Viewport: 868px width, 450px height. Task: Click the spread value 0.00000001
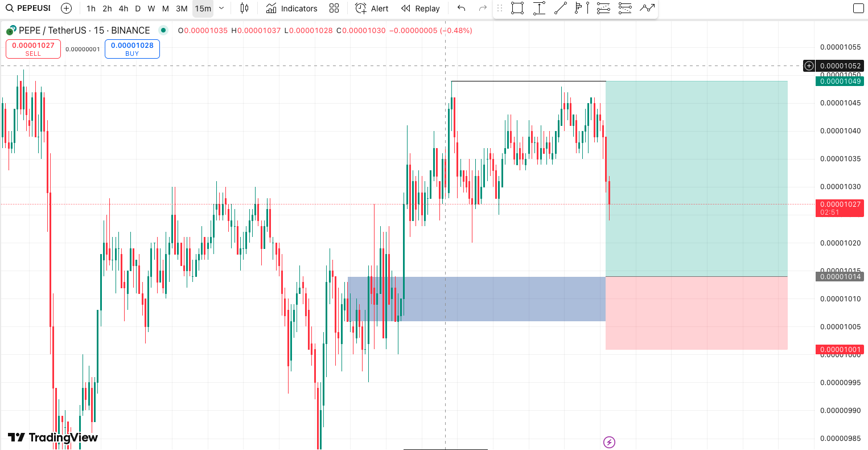tap(83, 50)
